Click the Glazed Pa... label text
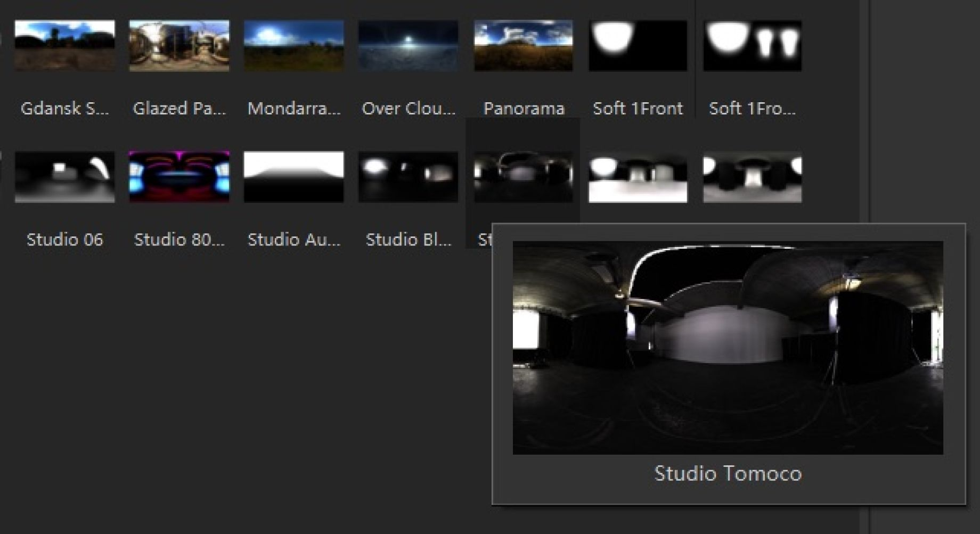Screen dimensions: 980x534 [x=179, y=109]
